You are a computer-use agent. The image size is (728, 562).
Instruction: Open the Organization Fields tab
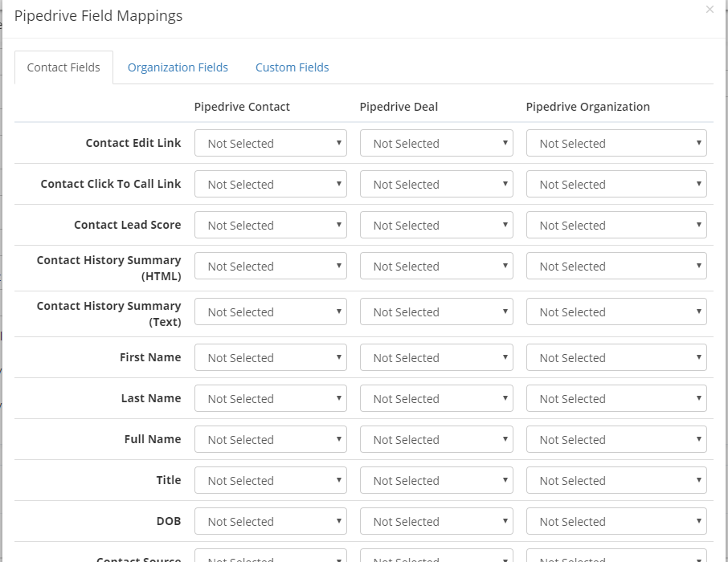pos(178,67)
